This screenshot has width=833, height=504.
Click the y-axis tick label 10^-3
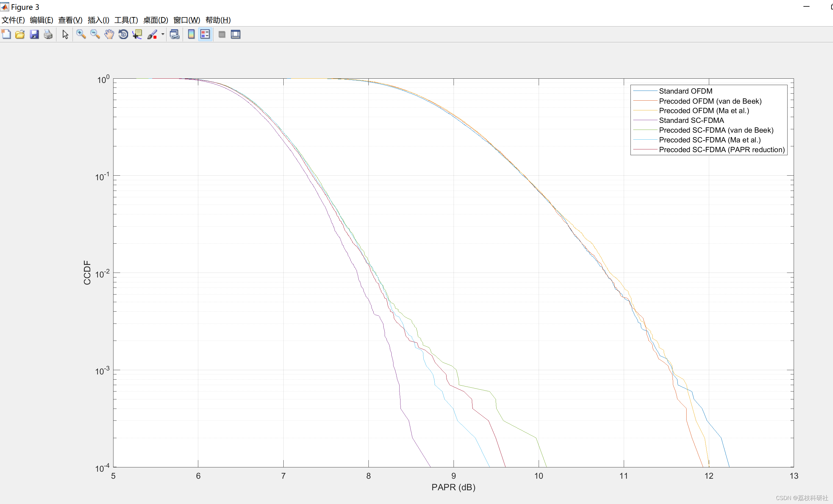tap(102, 371)
